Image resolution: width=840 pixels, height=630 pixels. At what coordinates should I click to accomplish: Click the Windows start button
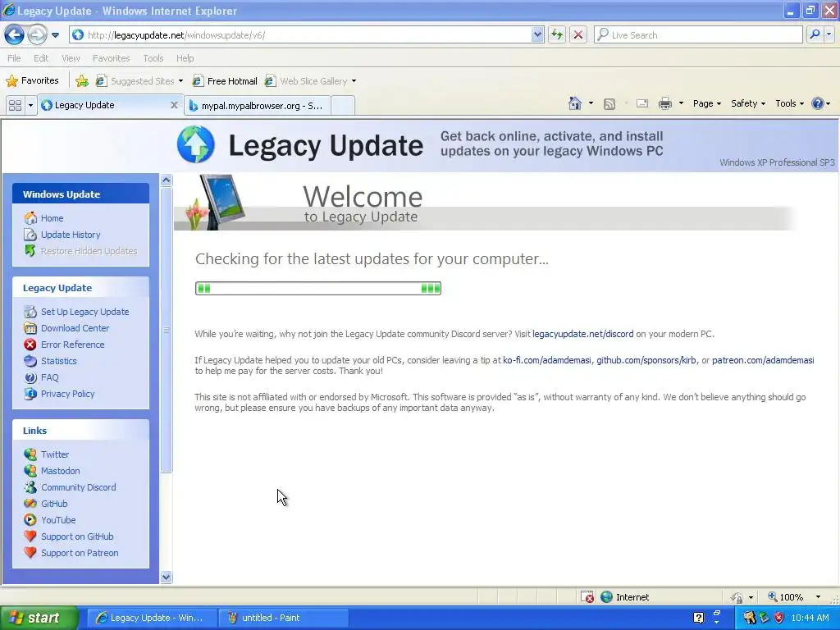point(39,618)
